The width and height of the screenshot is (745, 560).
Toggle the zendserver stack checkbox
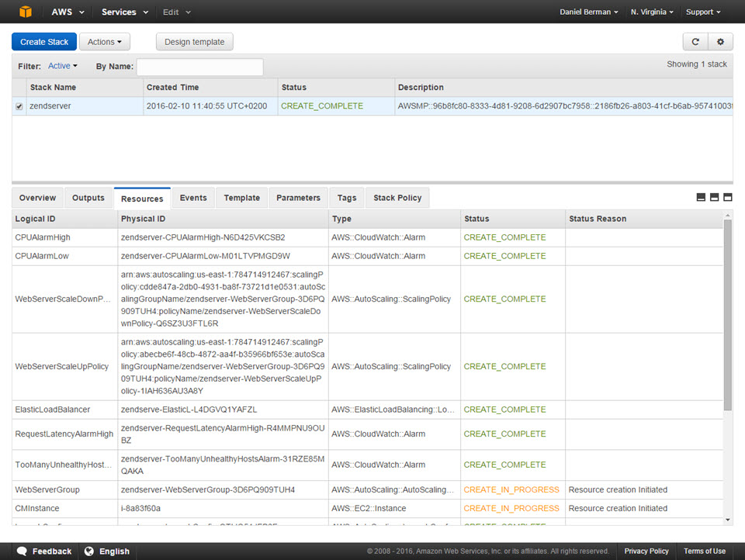19,106
